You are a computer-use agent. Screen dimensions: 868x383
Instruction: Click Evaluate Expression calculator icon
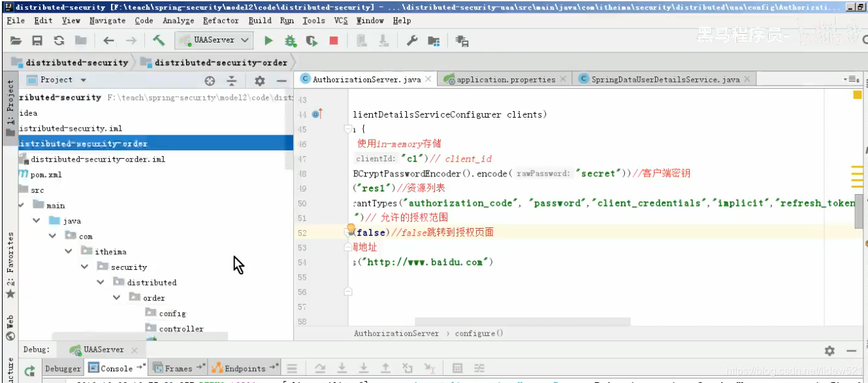[458, 368]
